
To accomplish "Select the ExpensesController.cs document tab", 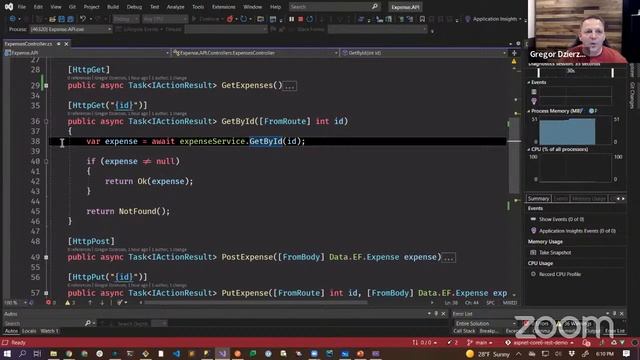I will [x=28, y=44].
